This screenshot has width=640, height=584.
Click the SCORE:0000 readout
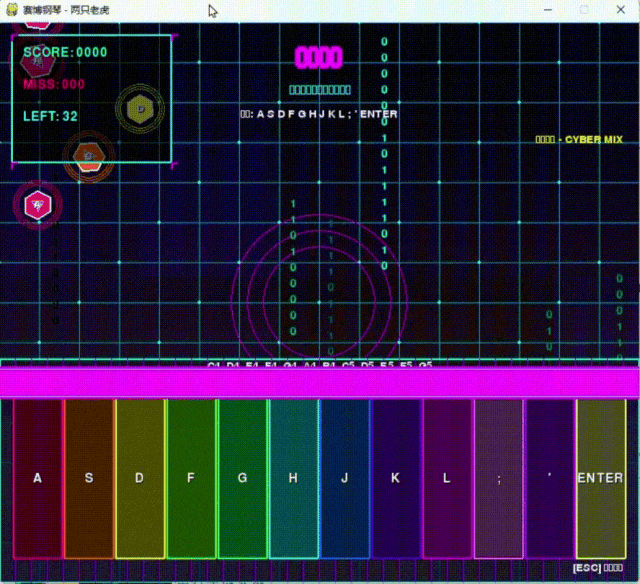(x=65, y=52)
